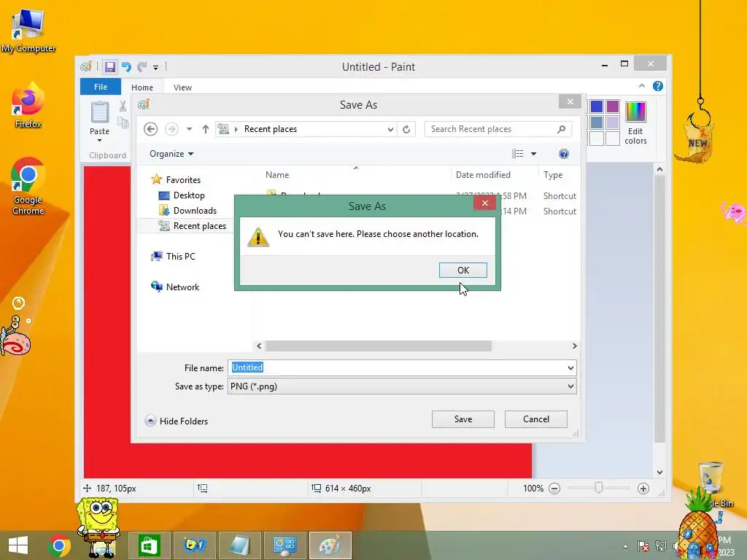The height and width of the screenshot is (560, 747).
Task: Show hidden tray icons arrow
Action: click(625, 546)
